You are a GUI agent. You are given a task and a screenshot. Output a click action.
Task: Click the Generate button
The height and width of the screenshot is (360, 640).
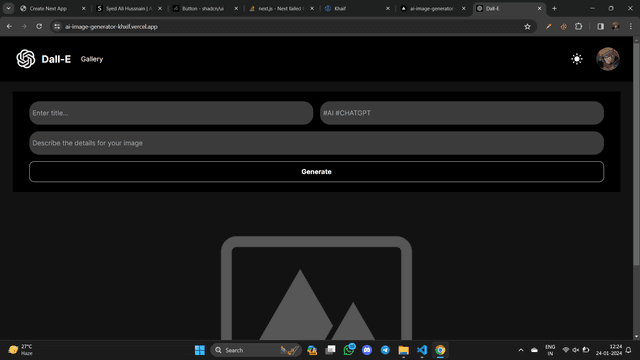316,172
